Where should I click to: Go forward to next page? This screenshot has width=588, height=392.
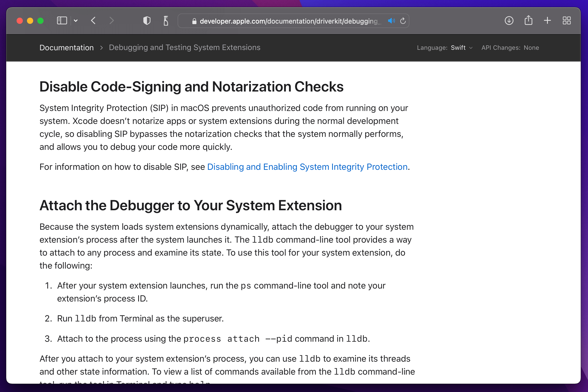(x=111, y=21)
